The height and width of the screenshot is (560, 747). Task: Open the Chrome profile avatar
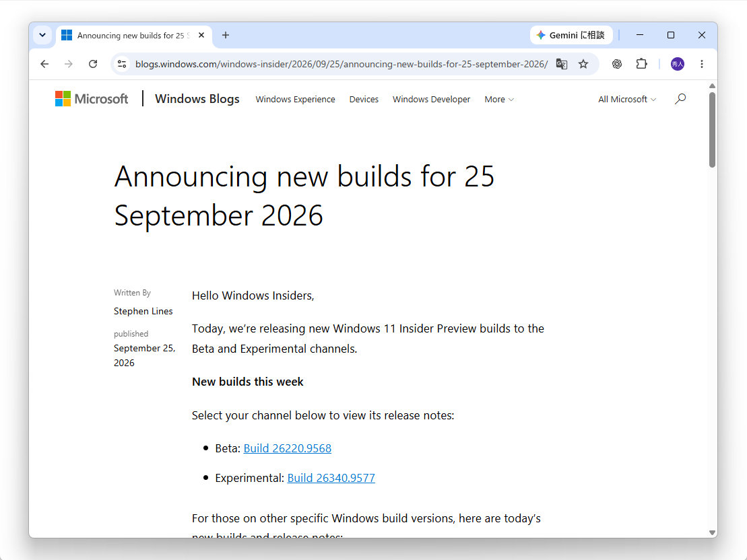(678, 64)
